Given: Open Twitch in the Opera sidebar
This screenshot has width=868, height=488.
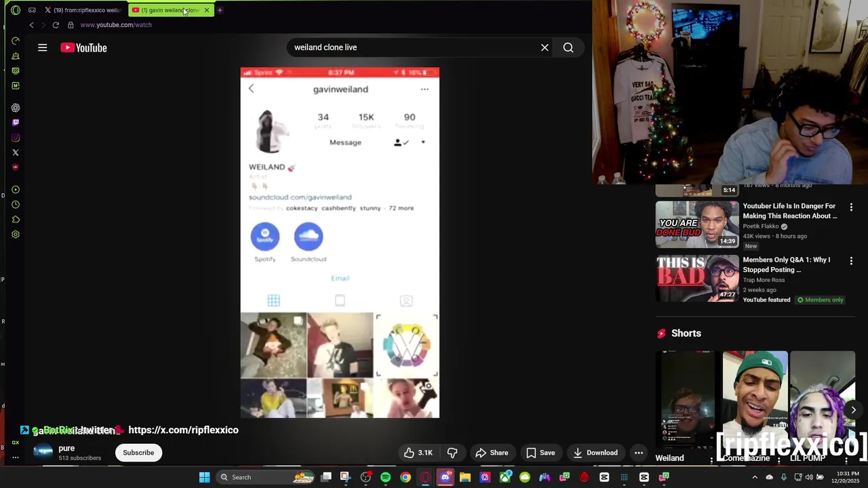Looking at the screenshot, I should click(16, 123).
